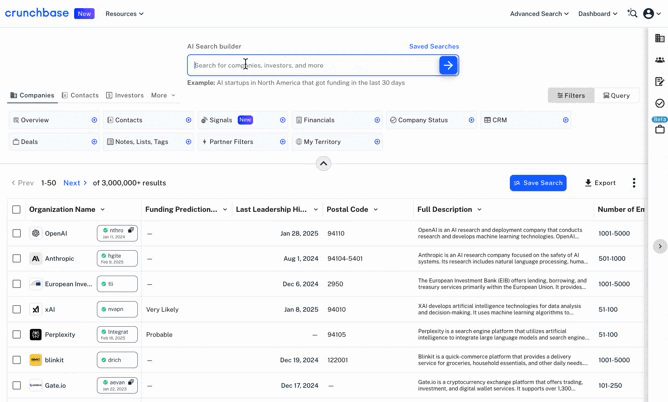Add the Overview filter with plus icon
Screen dimensions: 668x402
coord(94,120)
